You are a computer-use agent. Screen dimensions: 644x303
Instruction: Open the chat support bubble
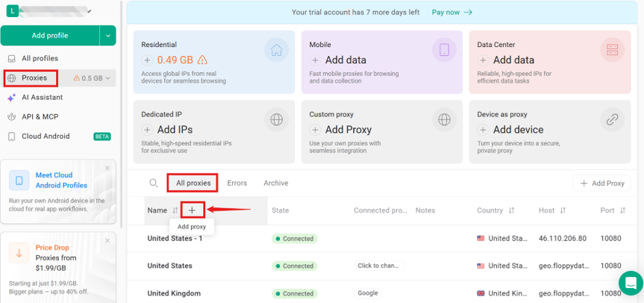coord(631,283)
